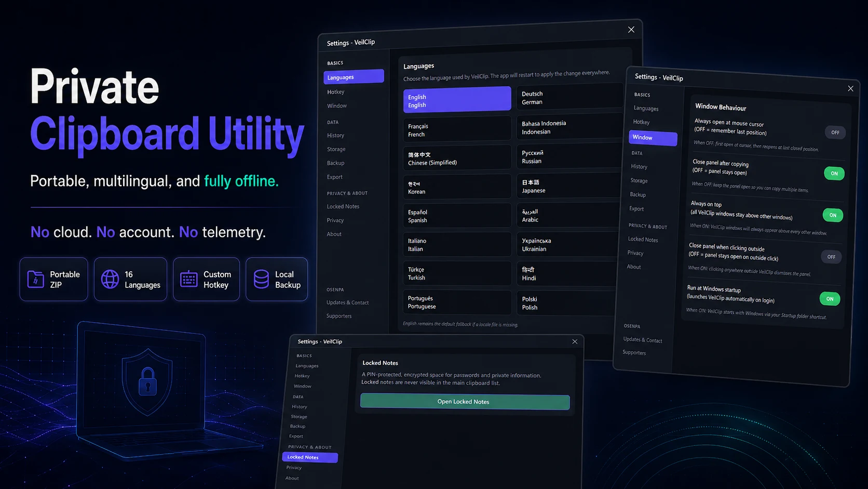Open Privacy in Locked Notes window sidebar

coord(294,468)
